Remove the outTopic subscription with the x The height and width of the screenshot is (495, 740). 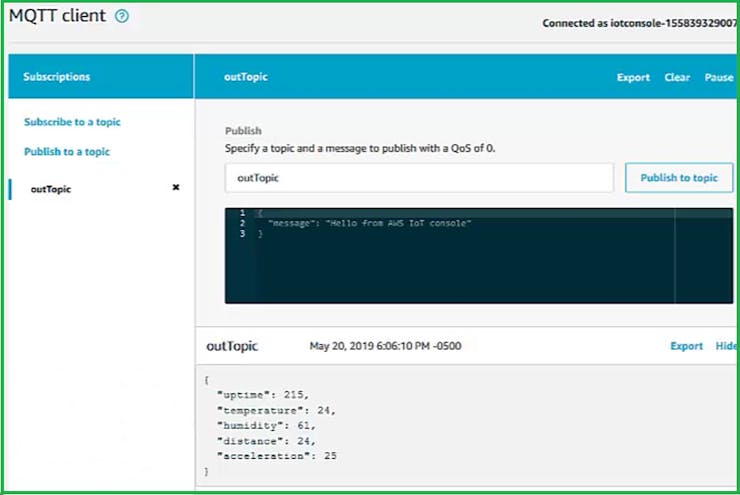pos(176,188)
